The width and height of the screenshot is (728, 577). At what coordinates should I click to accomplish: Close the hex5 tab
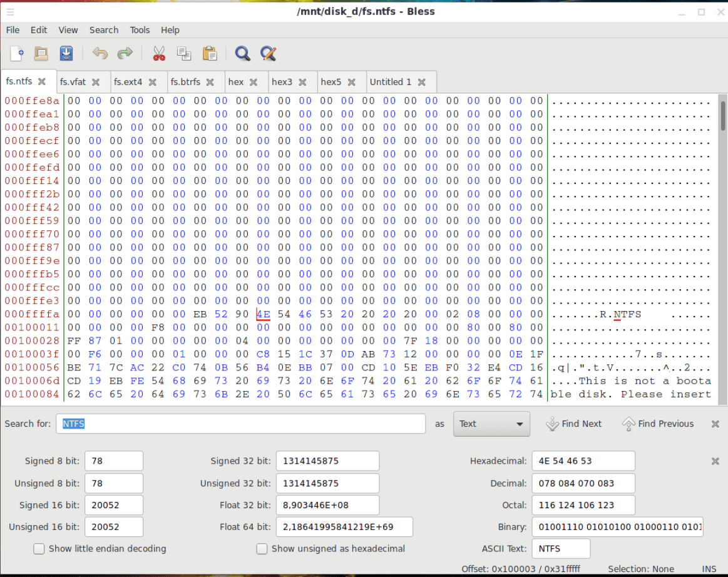(351, 82)
